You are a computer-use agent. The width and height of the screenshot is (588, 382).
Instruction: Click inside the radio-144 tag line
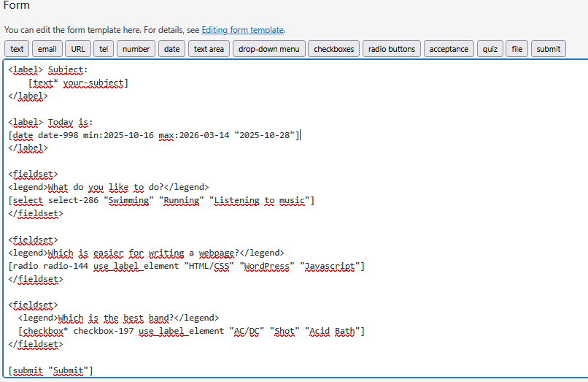186,266
